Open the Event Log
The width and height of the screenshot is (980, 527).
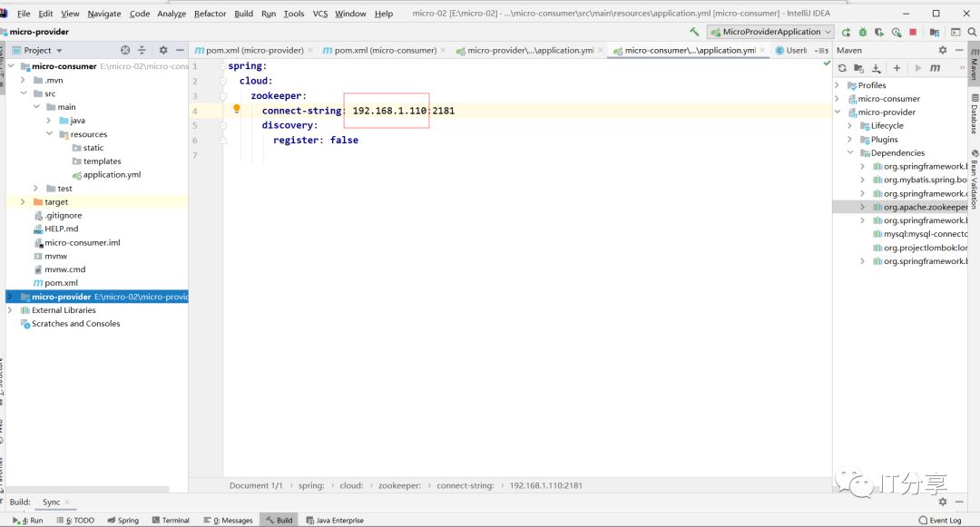click(940, 520)
